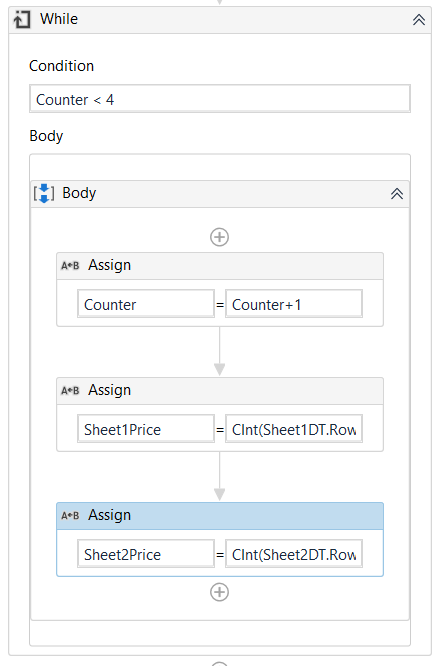Collapse the While activity with double chevron

(419, 20)
